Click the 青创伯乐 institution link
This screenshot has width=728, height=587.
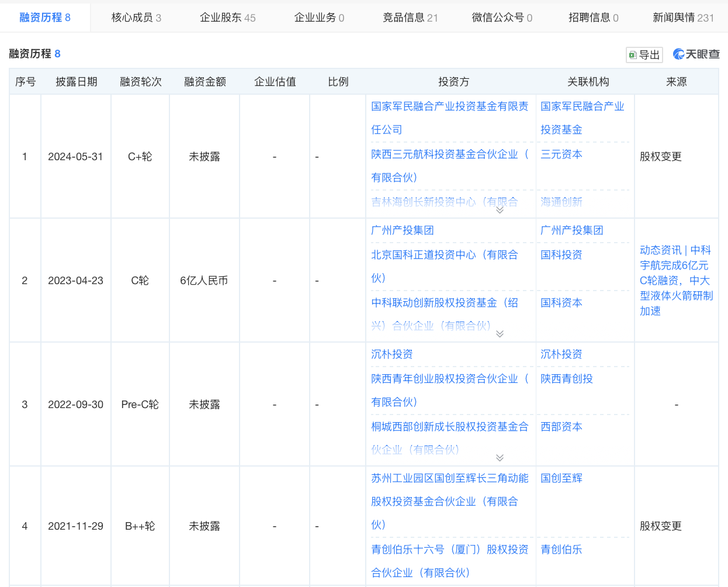[x=561, y=550]
